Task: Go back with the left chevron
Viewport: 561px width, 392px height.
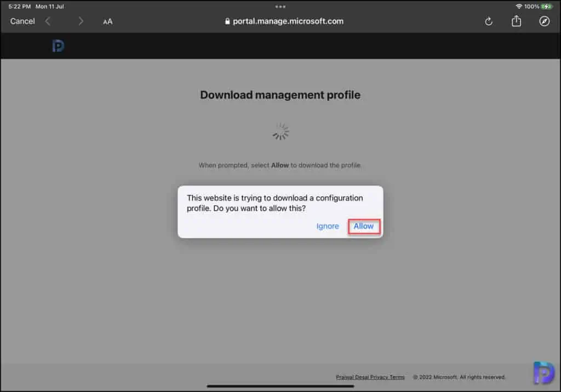Action: coord(48,21)
